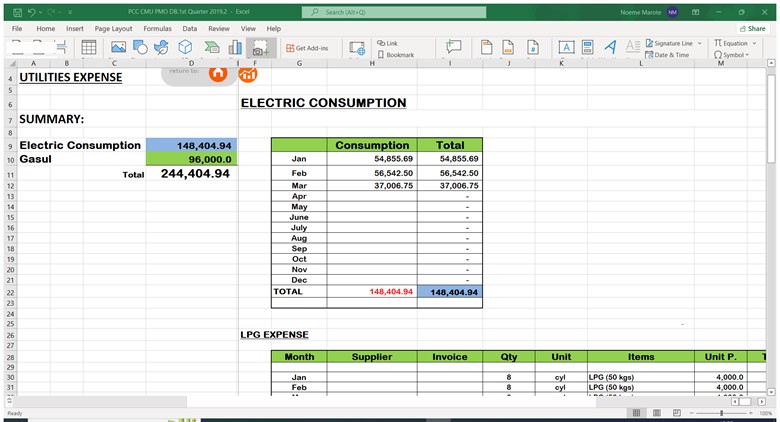
Task: Click the 3D Models cube icon
Action: tap(185, 48)
